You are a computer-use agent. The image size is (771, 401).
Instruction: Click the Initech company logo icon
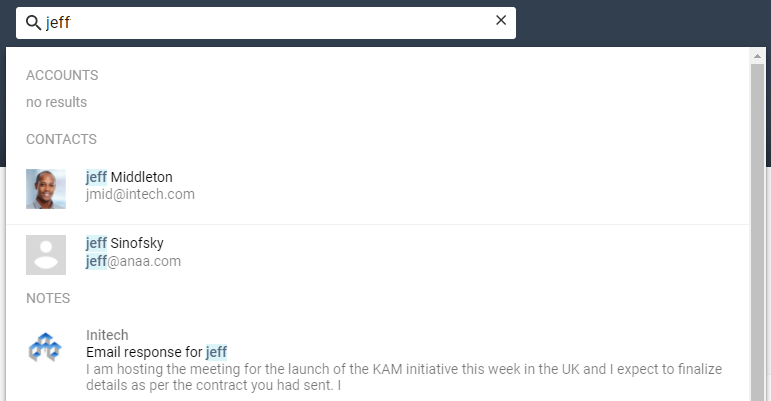point(45,349)
